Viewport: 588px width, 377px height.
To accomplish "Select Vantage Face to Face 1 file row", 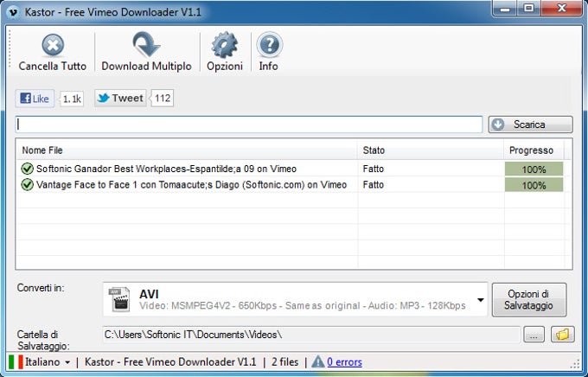I will click(x=294, y=184).
